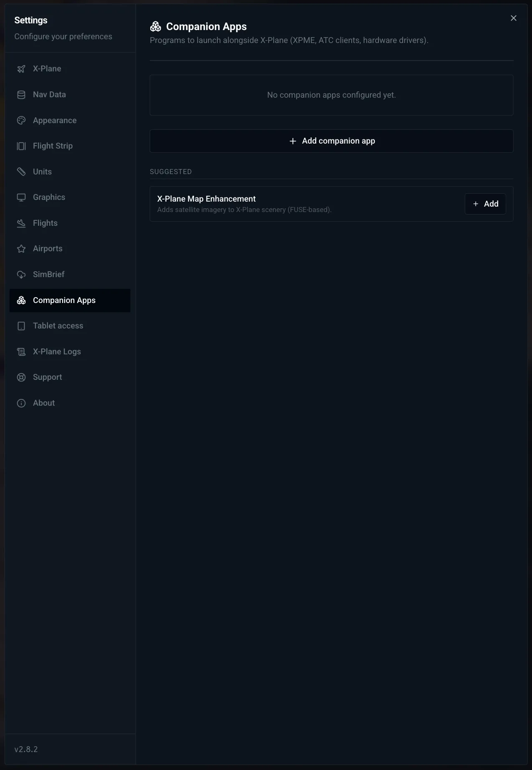
Task: Close the Settings dialog
Action: pyautogui.click(x=514, y=18)
